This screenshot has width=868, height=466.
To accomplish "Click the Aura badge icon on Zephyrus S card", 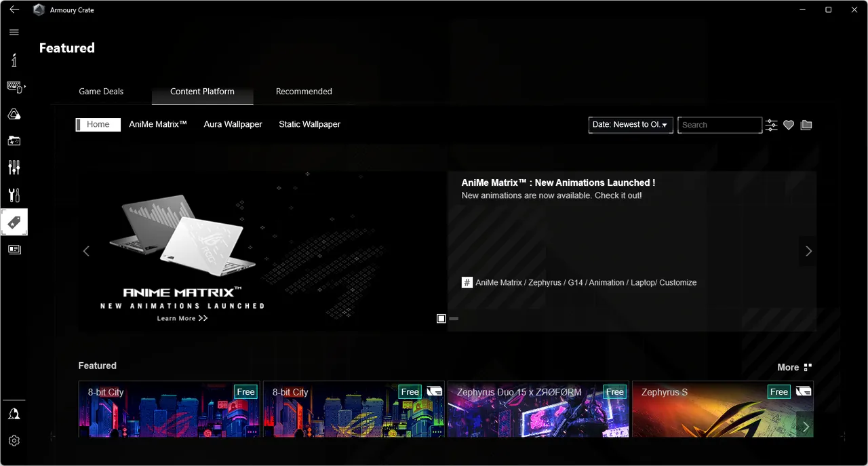I will (x=803, y=391).
